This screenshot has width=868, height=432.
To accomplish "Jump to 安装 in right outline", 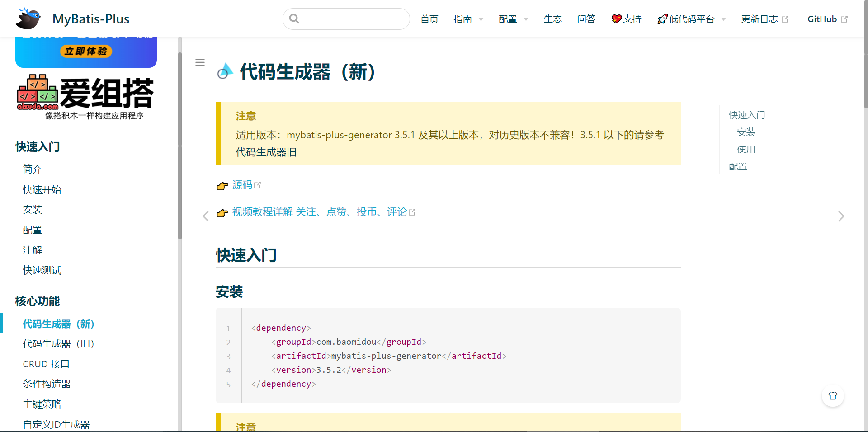I will 746,132.
